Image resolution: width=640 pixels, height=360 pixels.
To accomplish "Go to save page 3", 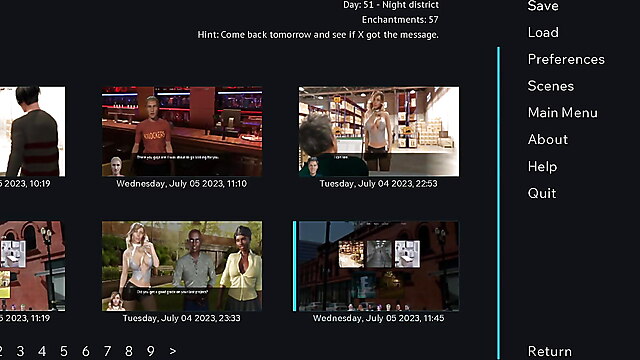I will [20, 351].
